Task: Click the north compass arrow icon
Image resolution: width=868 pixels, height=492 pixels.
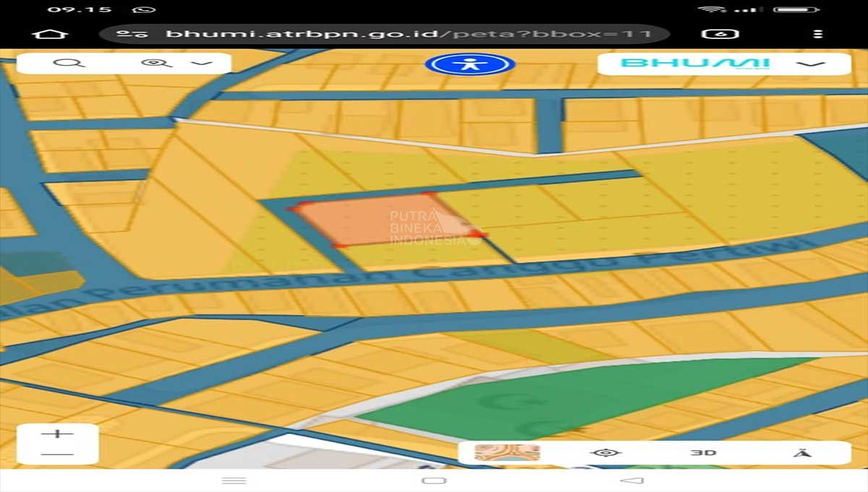Action: (801, 453)
